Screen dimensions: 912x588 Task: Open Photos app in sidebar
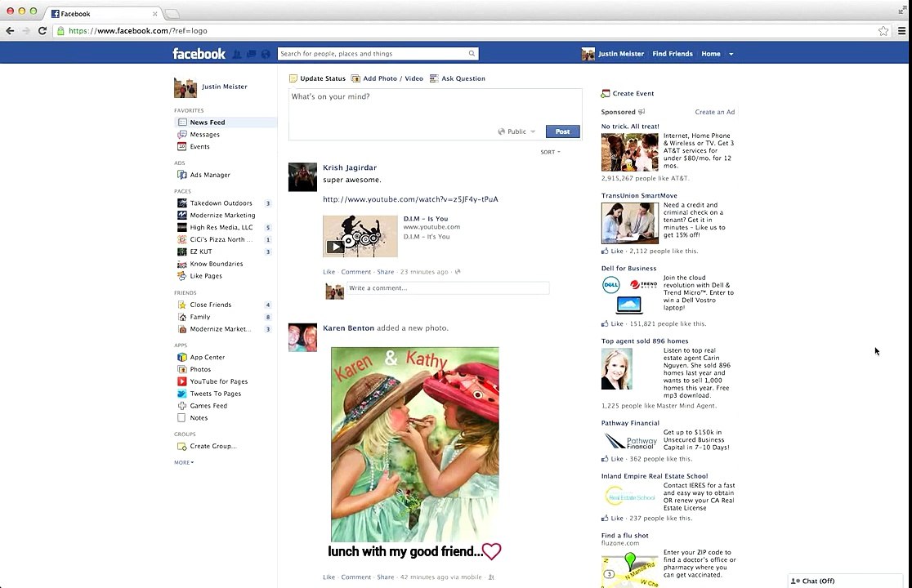[x=200, y=369]
